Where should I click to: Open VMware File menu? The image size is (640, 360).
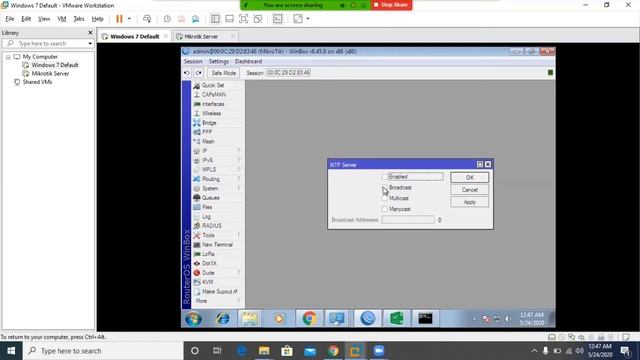click(10, 19)
